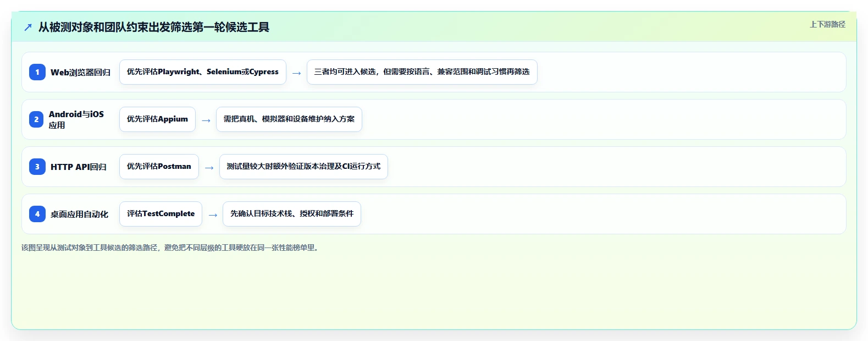Click the Web浏览器回归 row label
868x341 pixels.
click(81, 72)
